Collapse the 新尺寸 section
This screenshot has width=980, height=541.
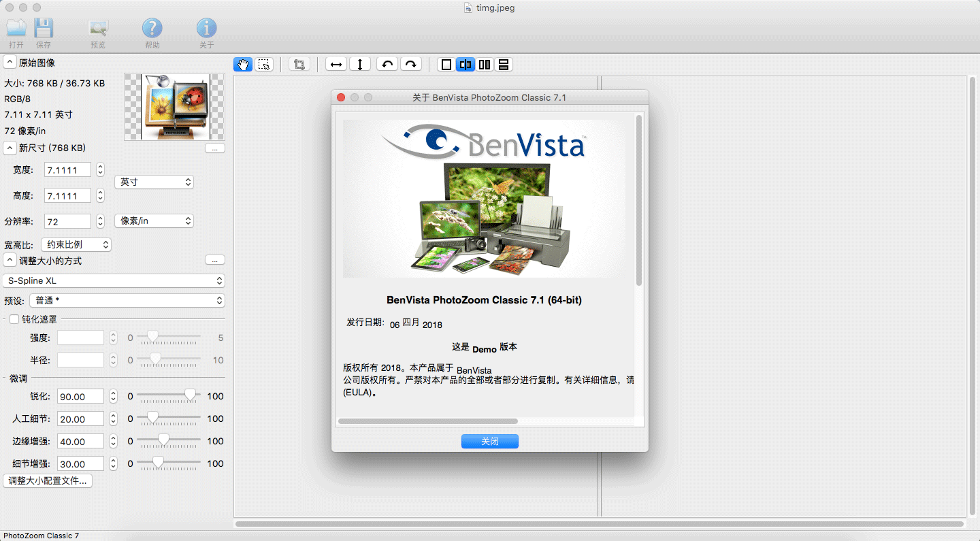(10, 148)
